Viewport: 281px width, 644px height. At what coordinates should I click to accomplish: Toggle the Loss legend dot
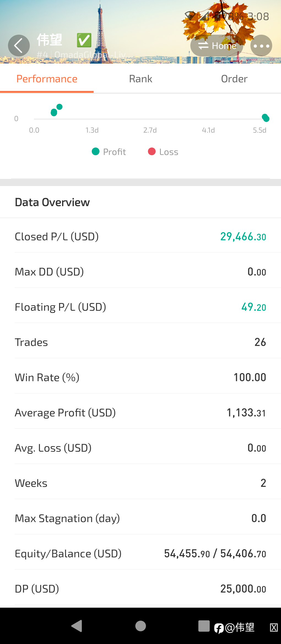[x=152, y=151]
